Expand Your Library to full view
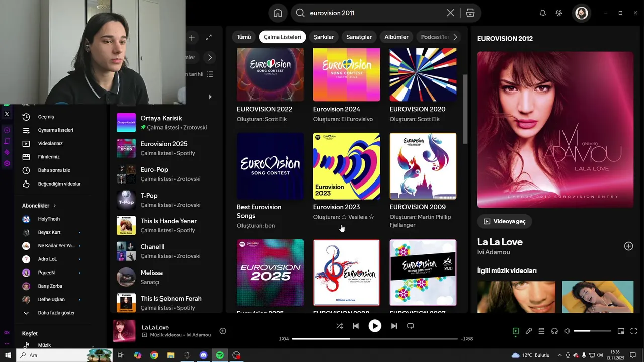Image resolution: width=644 pixels, height=362 pixels. point(209,38)
